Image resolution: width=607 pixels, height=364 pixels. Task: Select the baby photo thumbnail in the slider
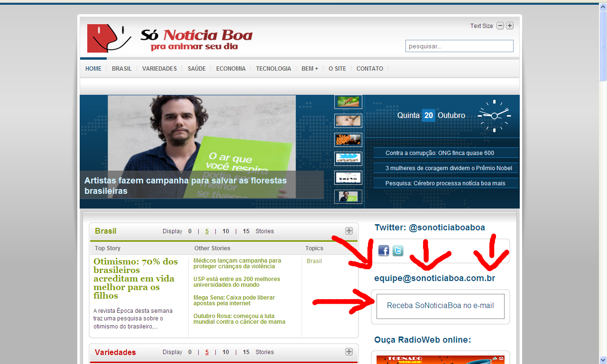pos(348,120)
